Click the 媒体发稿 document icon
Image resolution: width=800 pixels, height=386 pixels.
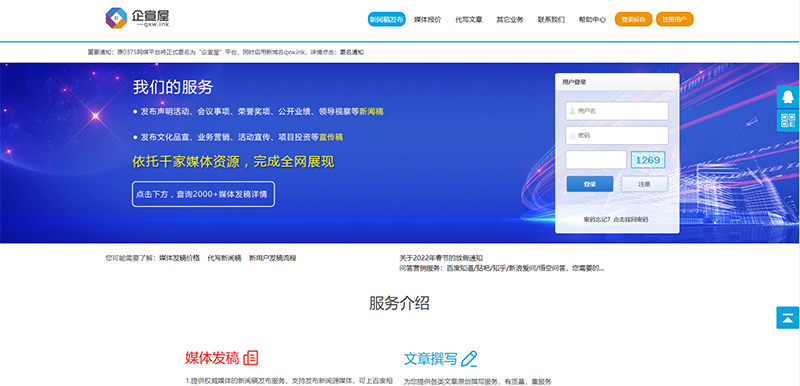[x=251, y=358]
